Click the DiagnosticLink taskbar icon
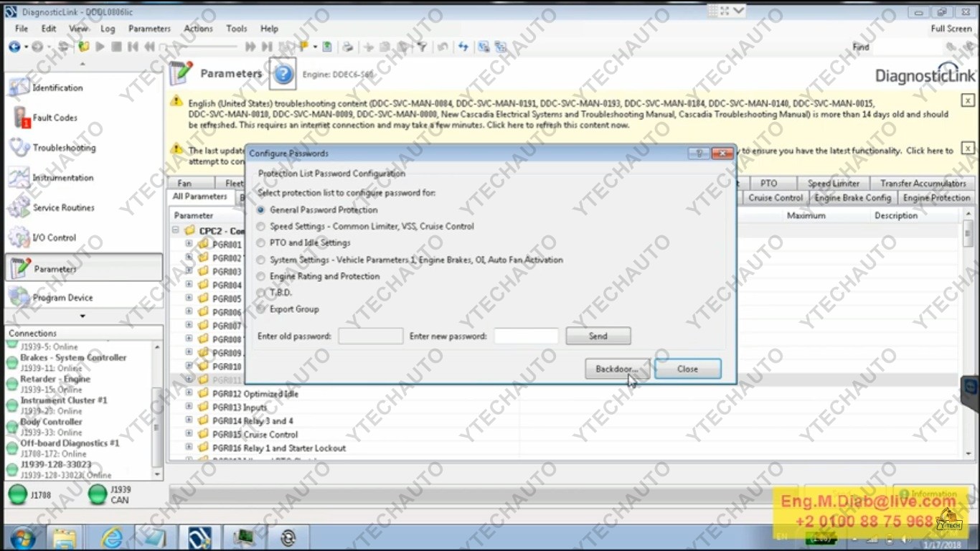This screenshot has width=980, height=551. click(x=199, y=537)
